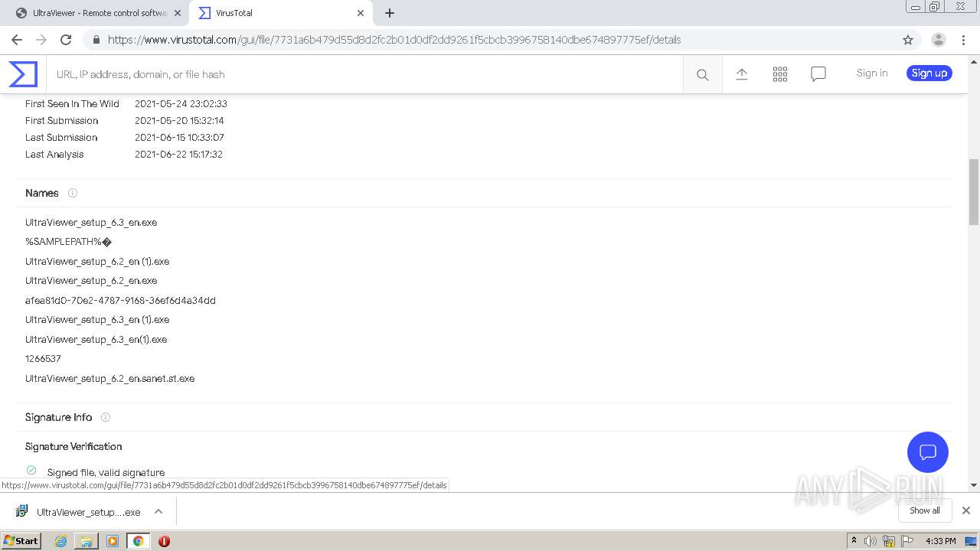Image resolution: width=980 pixels, height=551 pixels.
Task: Switch to the UltraViewer tab
Action: 97,13
